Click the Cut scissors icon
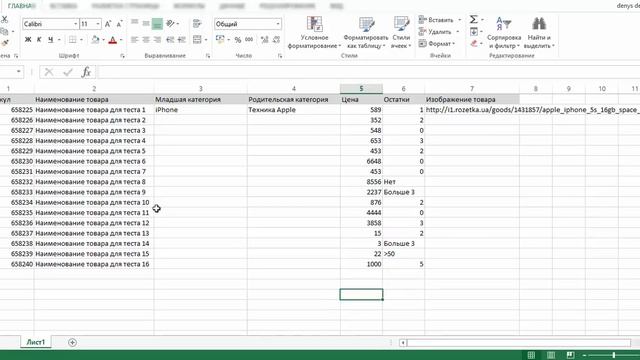 point(4,19)
